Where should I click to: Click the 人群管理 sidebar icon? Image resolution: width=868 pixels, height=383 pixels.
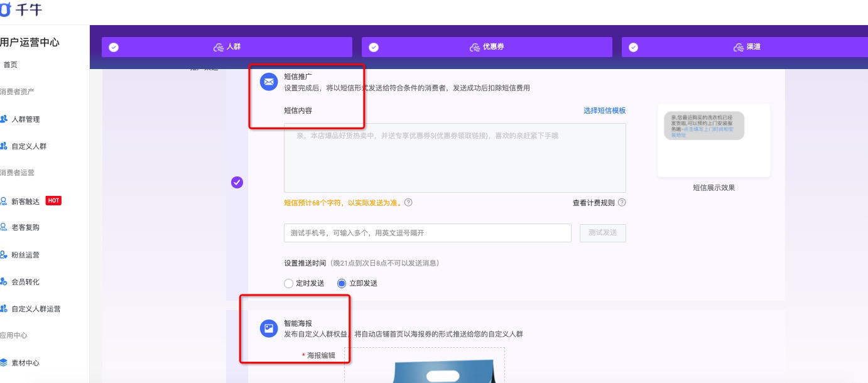pos(4,119)
